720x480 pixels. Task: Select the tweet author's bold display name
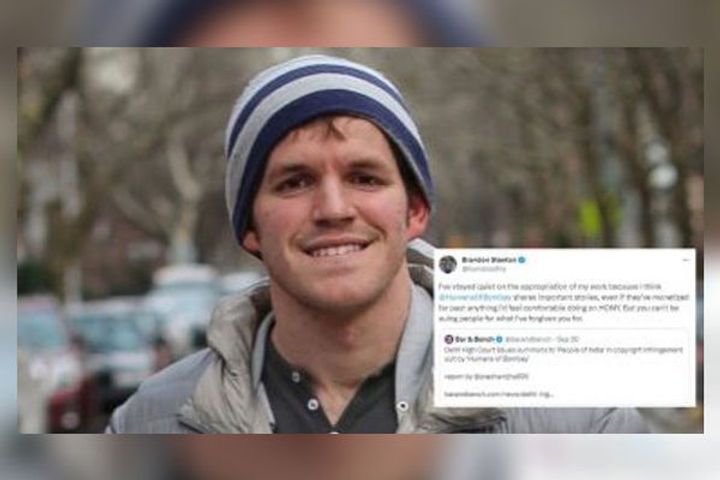(489, 260)
